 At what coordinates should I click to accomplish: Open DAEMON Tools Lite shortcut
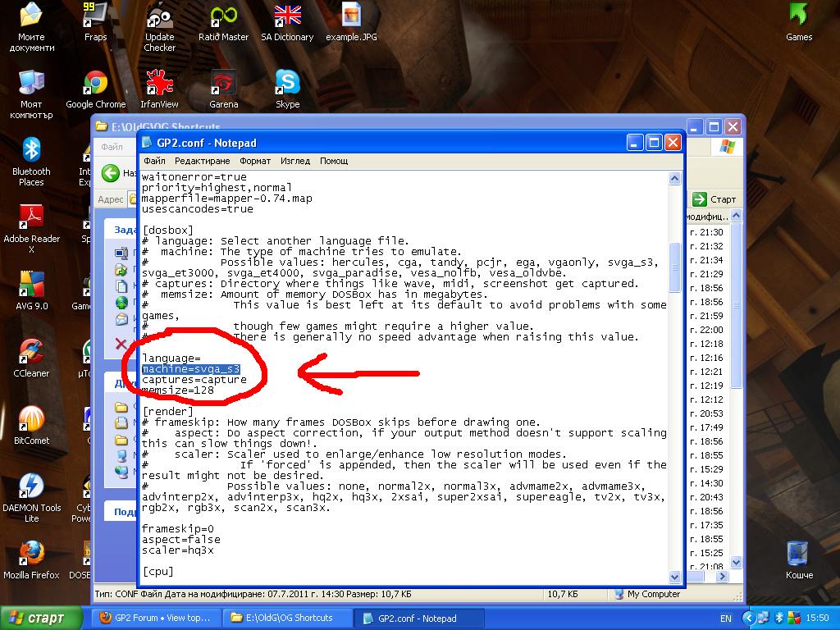(x=31, y=488)
